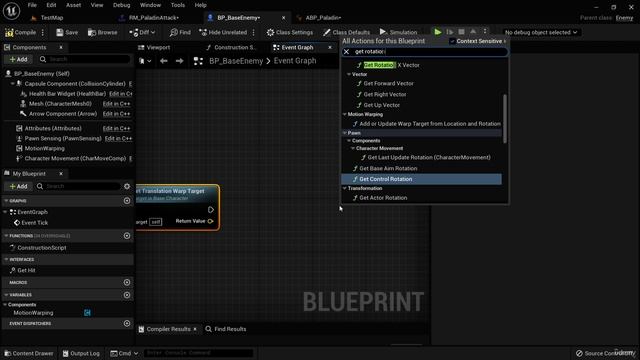The image size is (640, 360).
Task: Select the Pawn Sensing component
Action: [63, 138]
